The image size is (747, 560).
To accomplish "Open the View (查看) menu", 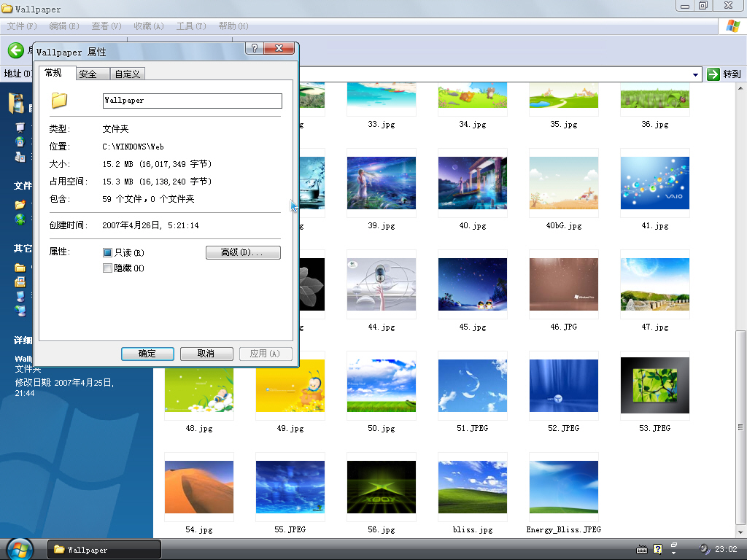I will (107, 26).
